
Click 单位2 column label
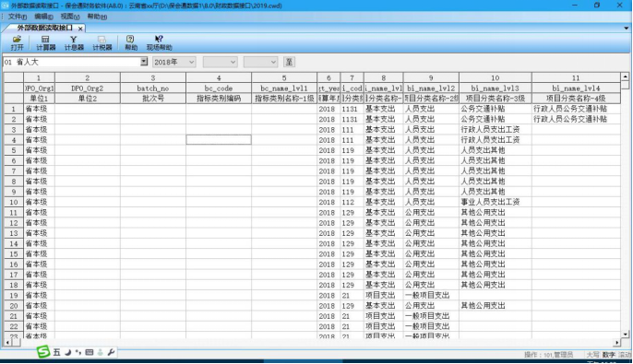coord(87,99)
